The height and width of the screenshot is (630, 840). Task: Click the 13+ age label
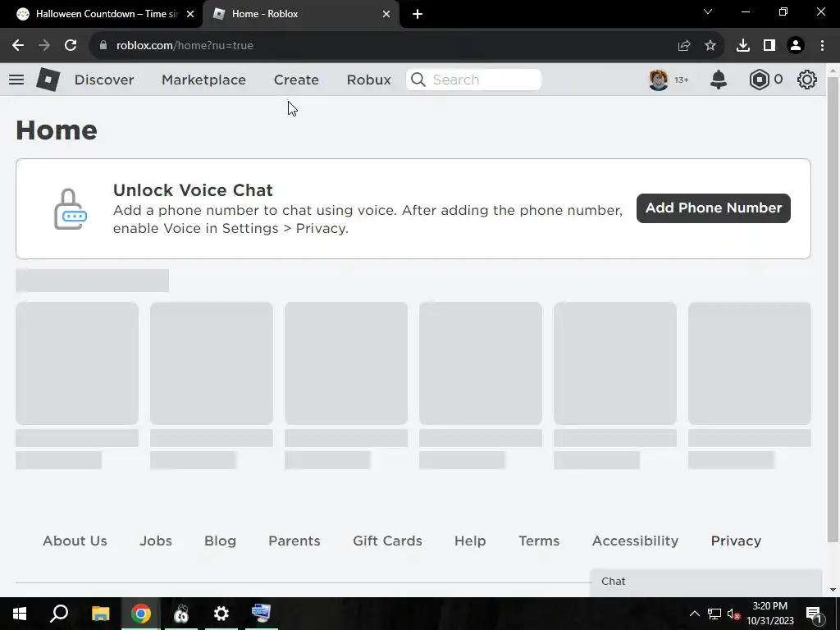tap(682, 80)
